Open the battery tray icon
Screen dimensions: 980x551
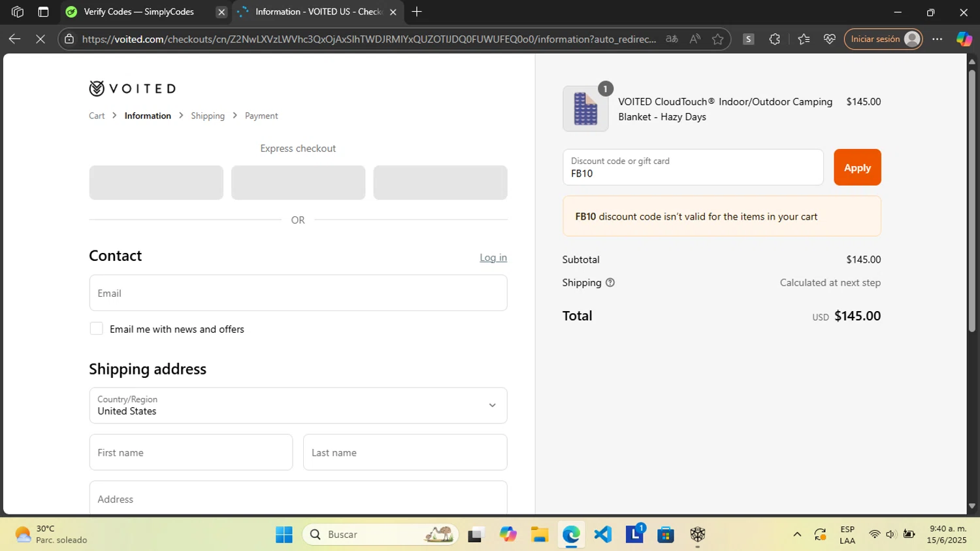(x=909, y=535)
